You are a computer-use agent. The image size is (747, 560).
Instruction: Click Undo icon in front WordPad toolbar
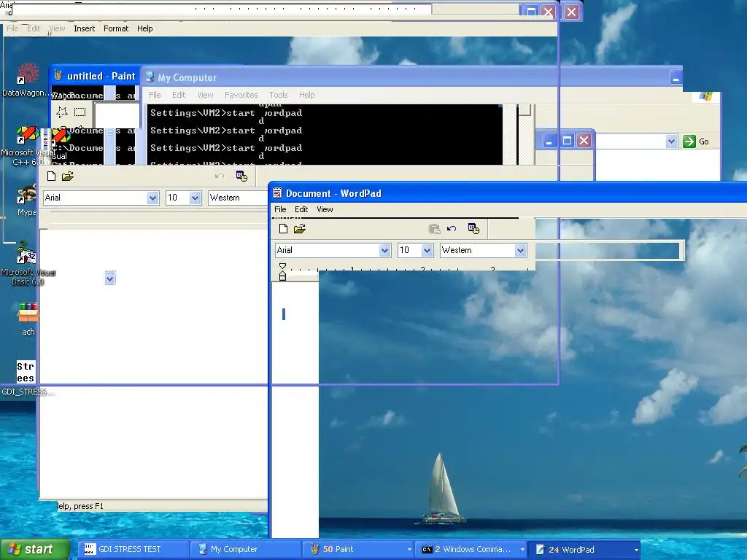tap(452, 228)
